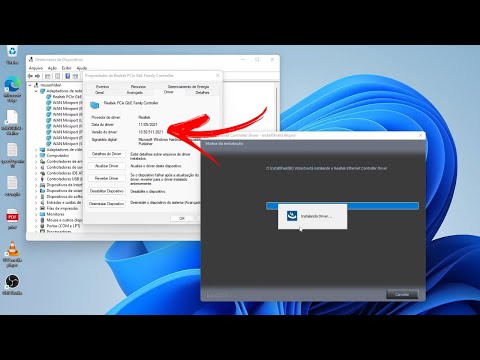The height and width of the screenshot is (360, 480).
Task: Click the Controladores IDE ATA icon
Action: 42,173
